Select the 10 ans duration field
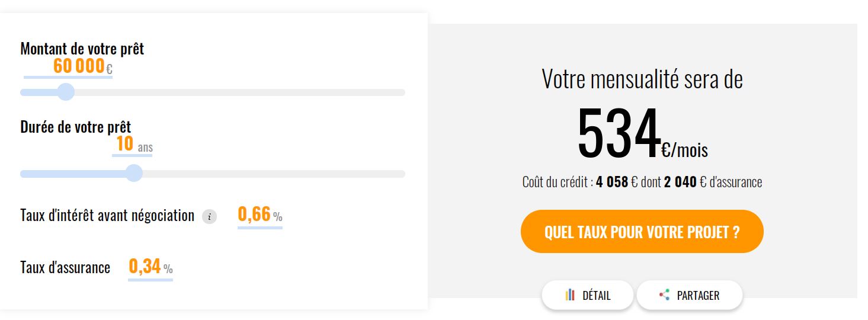The width and height of the screenshot is (868, 320). (x=125, y=144)
